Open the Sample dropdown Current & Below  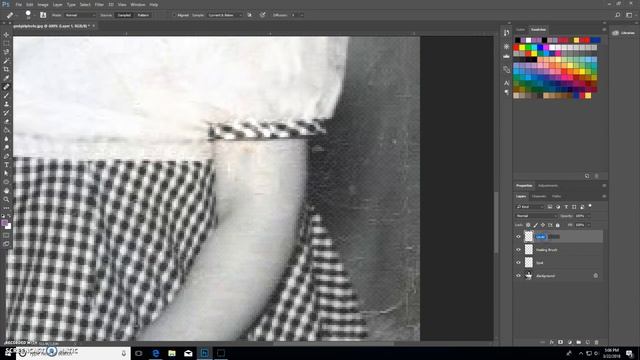[224, 15]
